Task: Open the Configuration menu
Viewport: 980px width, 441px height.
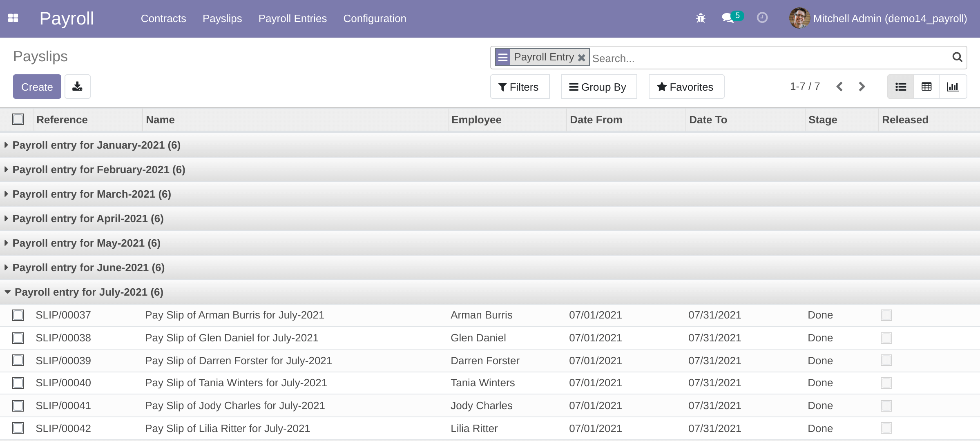Action: click(374, 18)
